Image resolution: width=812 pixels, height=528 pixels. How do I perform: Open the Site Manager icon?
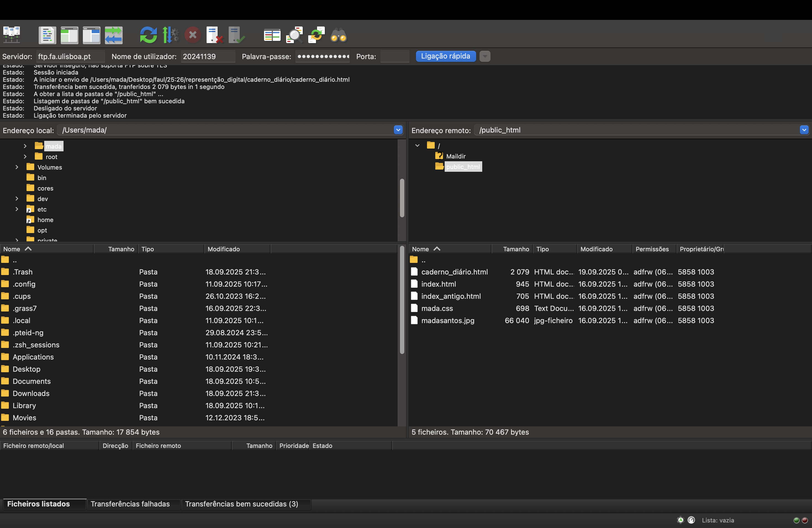[12, 35]
